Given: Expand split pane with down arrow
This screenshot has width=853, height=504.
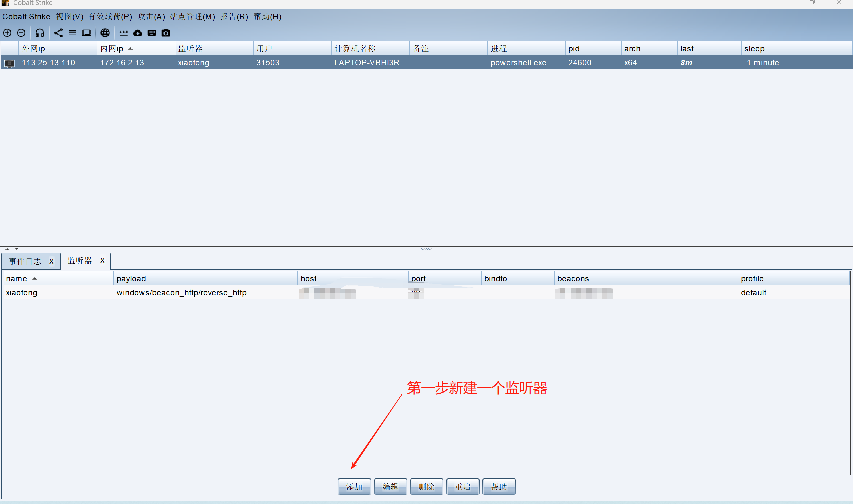Looking at the screenshot, I should [16, 249].
